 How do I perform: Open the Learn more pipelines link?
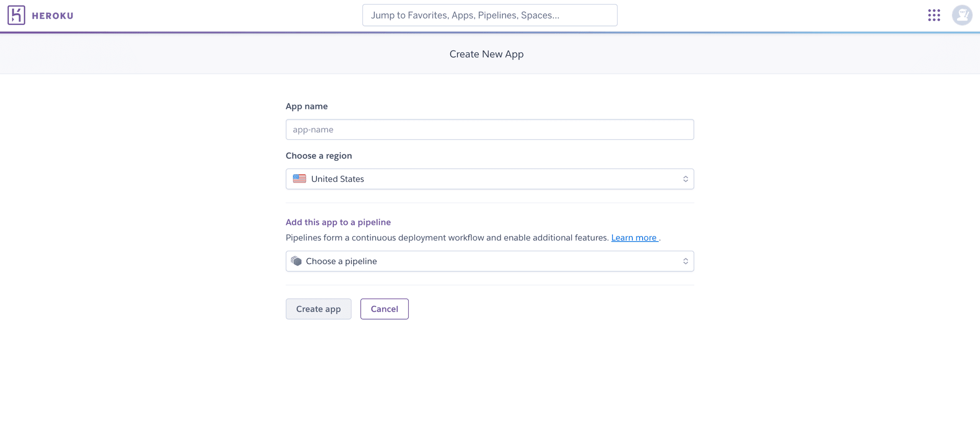634,237
